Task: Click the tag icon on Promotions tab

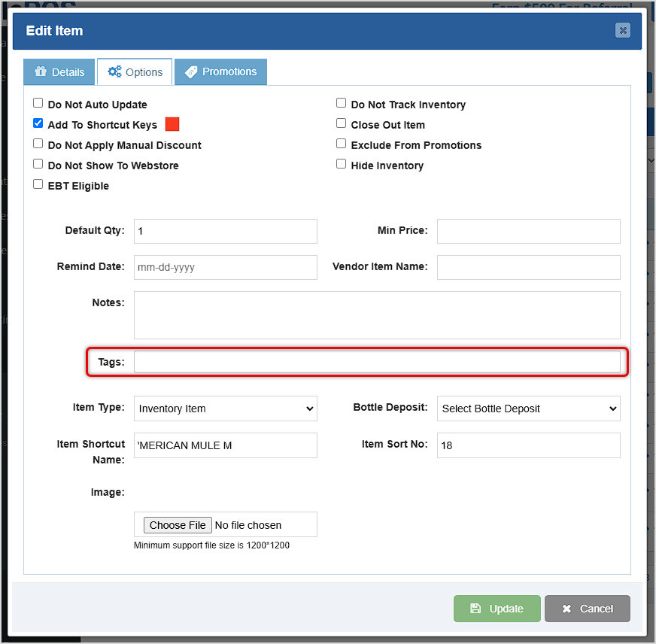Action: (x=191, y=72)
